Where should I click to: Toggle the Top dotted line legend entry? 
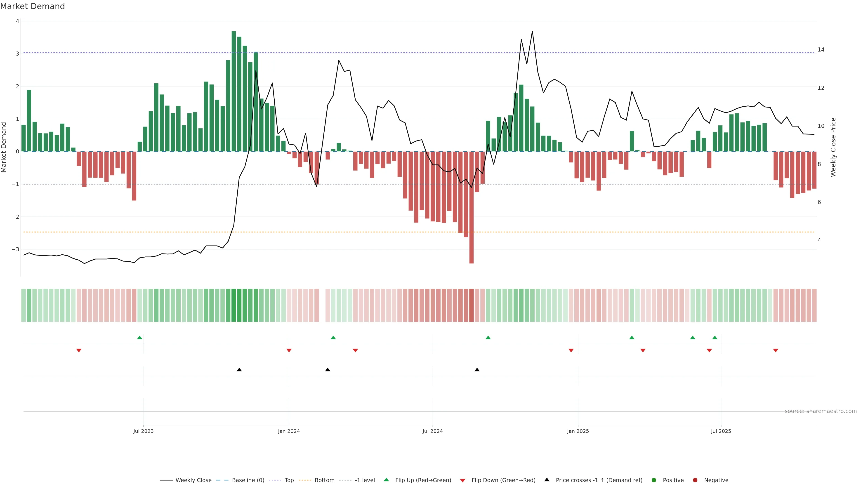[x=289, y=480]
